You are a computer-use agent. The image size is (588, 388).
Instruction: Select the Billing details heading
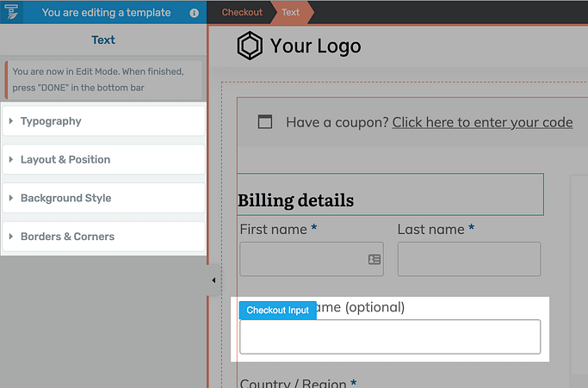pyautogui.click(x=295, y=200)
